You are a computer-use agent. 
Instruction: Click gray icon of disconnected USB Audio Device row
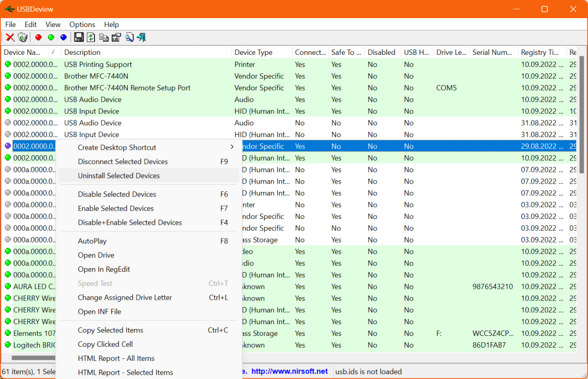pyautogui.click(x=8, y=123)
